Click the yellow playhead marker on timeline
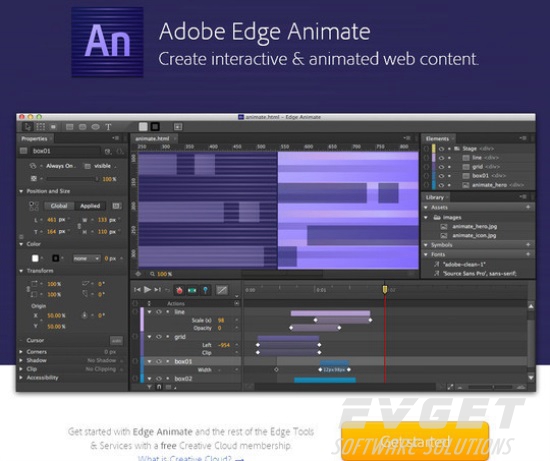550x461 pixels. (385, 289)
